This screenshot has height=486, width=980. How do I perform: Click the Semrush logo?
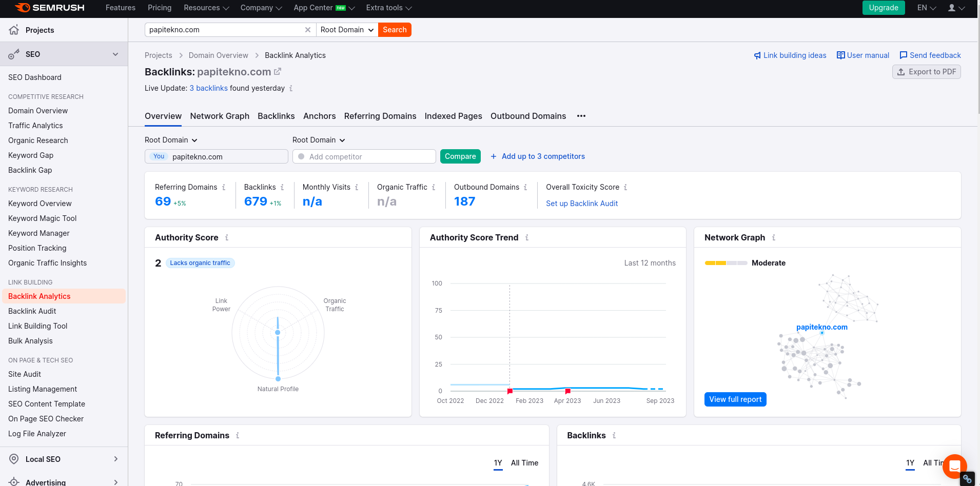pyautogui.click(x=50, y=8)
